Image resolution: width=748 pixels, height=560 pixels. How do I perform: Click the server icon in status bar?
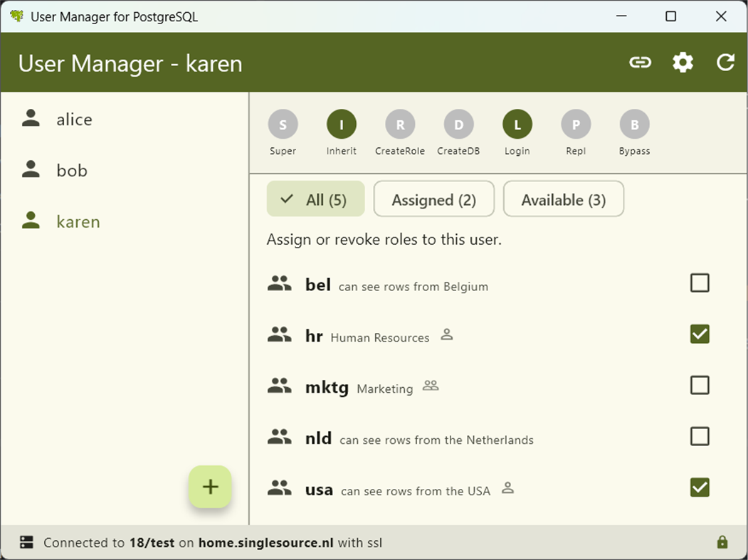[x=27, y=542]
